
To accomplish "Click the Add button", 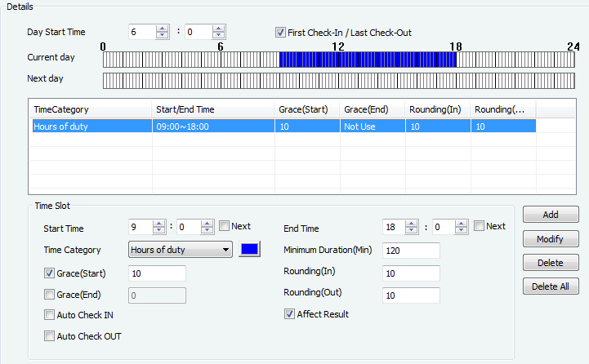I will coord(551,215).
